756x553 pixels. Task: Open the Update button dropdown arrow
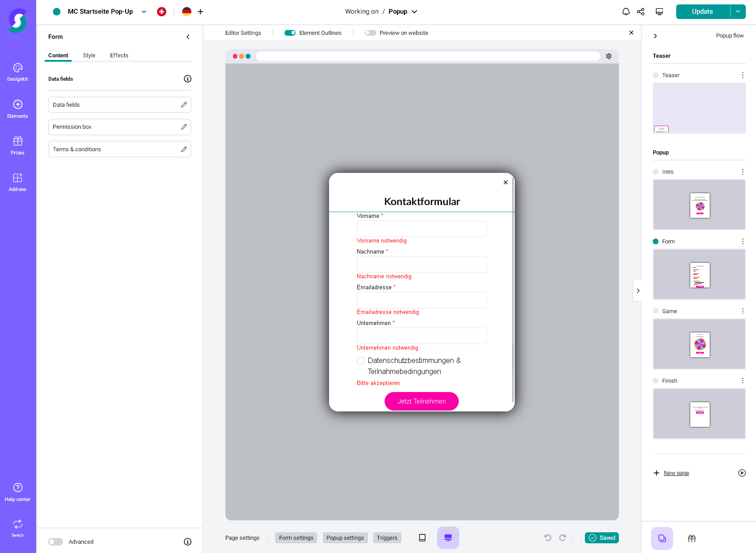738,11
